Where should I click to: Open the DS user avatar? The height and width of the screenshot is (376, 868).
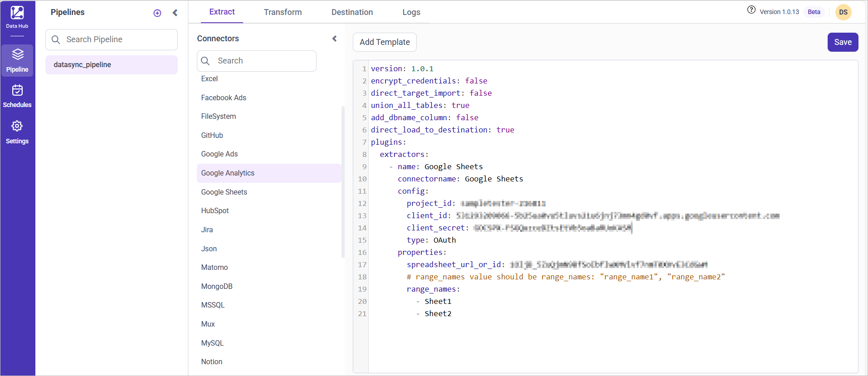click(843, 12)
